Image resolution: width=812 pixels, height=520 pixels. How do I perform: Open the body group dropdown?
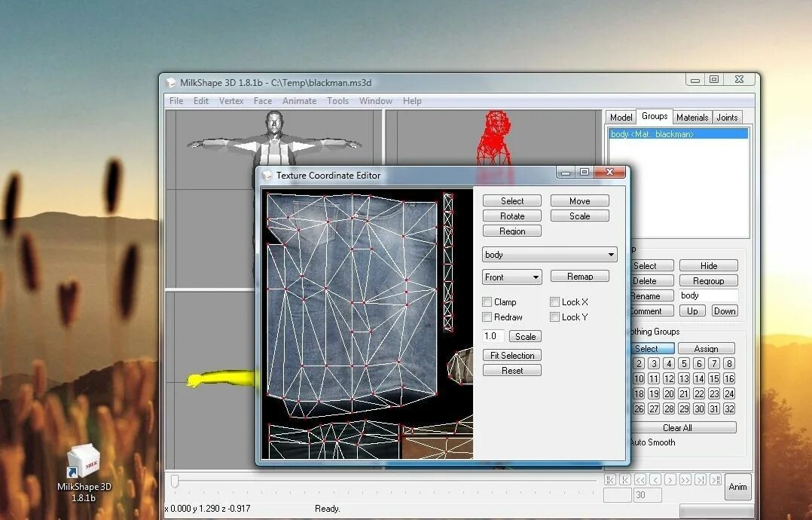(x=549, y=254)
